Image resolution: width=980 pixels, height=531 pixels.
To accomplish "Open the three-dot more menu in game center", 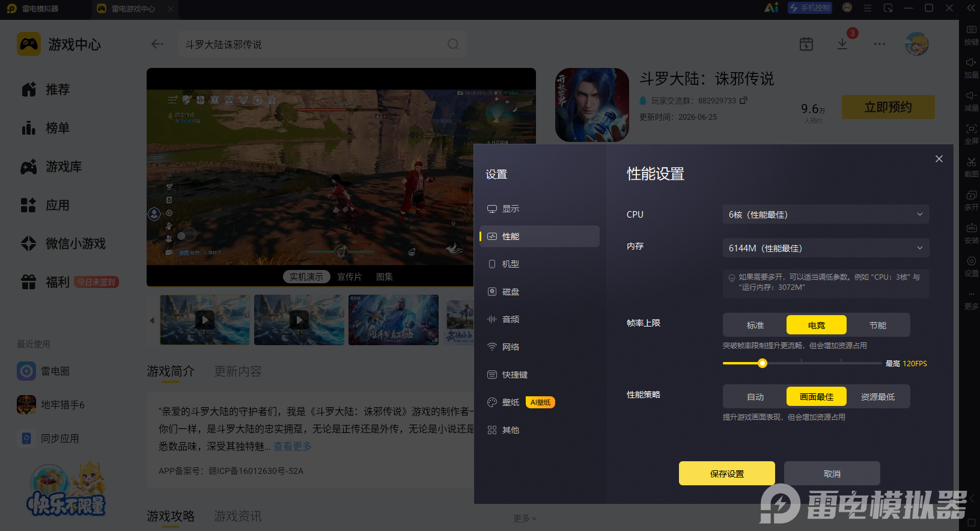I will coord(880,44).
